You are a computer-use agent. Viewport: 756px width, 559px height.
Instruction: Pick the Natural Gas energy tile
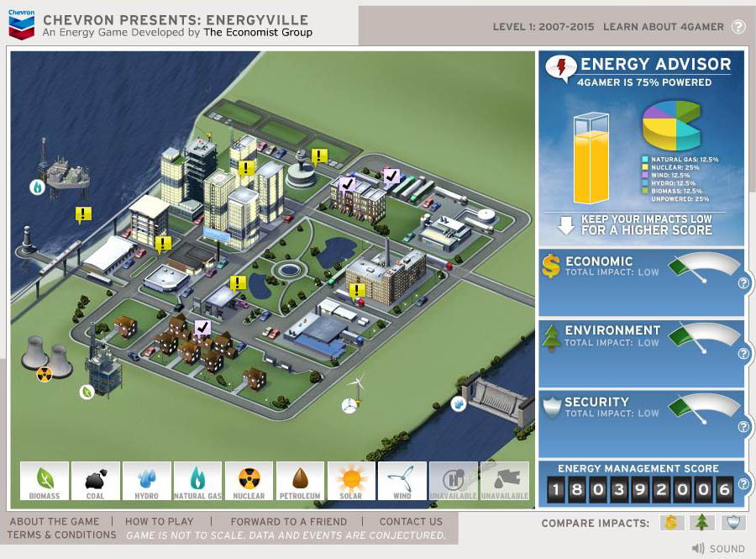[197, 481]
